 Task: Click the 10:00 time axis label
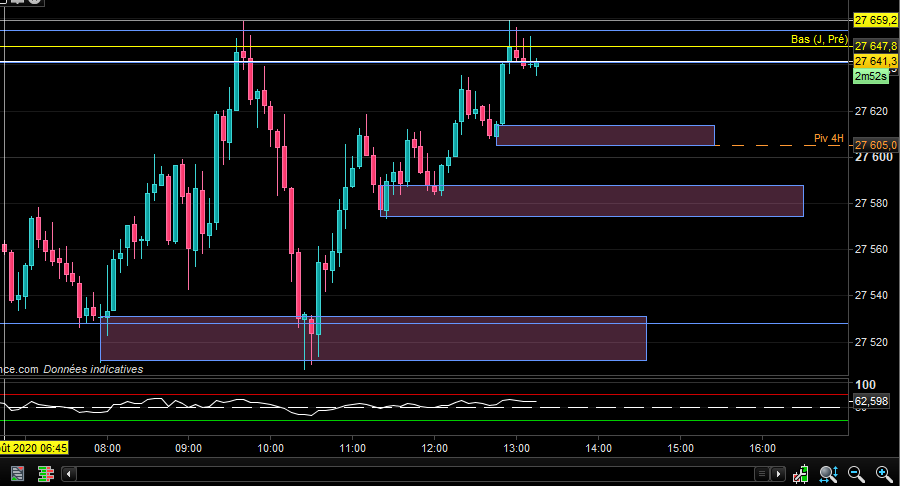point(270,448)
